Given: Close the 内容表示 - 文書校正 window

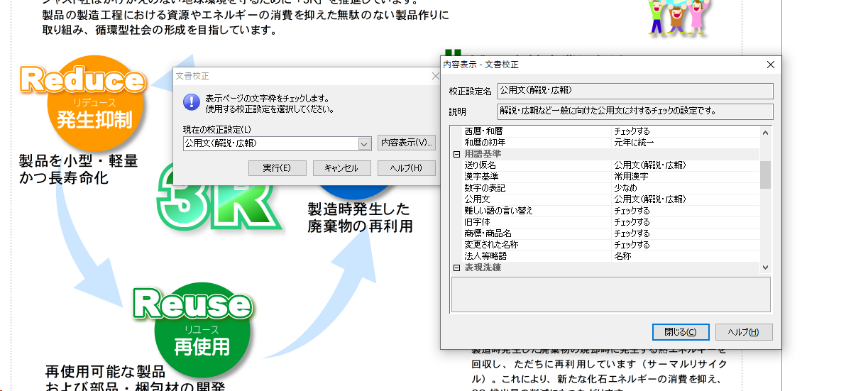Looking at the screenshot, I should click(x=771, y=65).
